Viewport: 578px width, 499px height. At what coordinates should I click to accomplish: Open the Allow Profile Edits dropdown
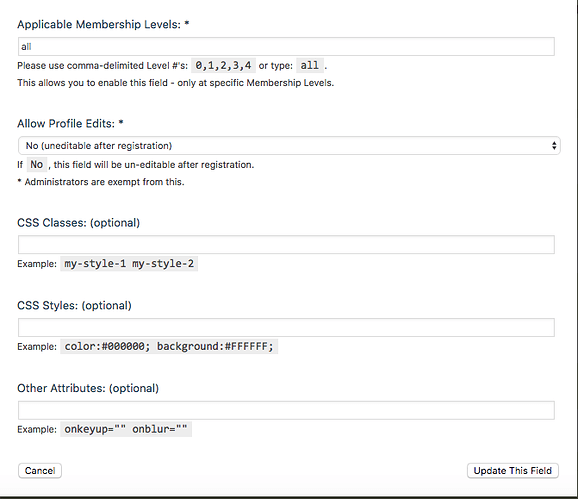pos(289,146)
